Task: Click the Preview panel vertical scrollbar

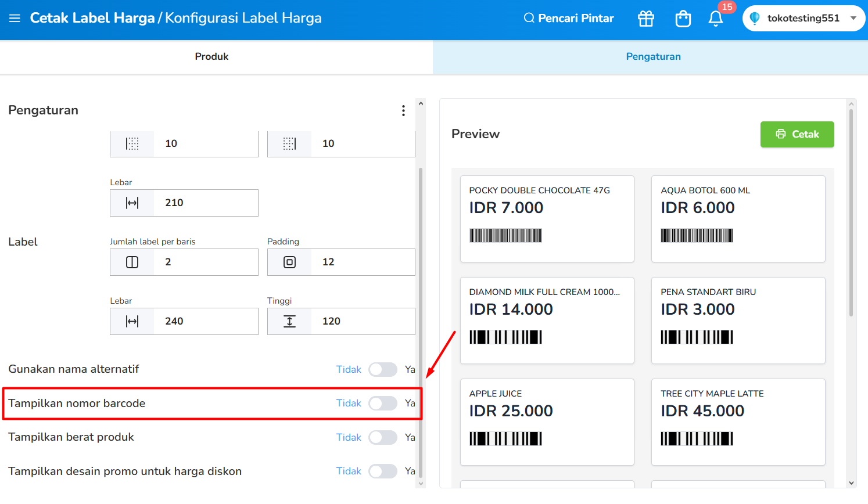Action: (851, 213)
